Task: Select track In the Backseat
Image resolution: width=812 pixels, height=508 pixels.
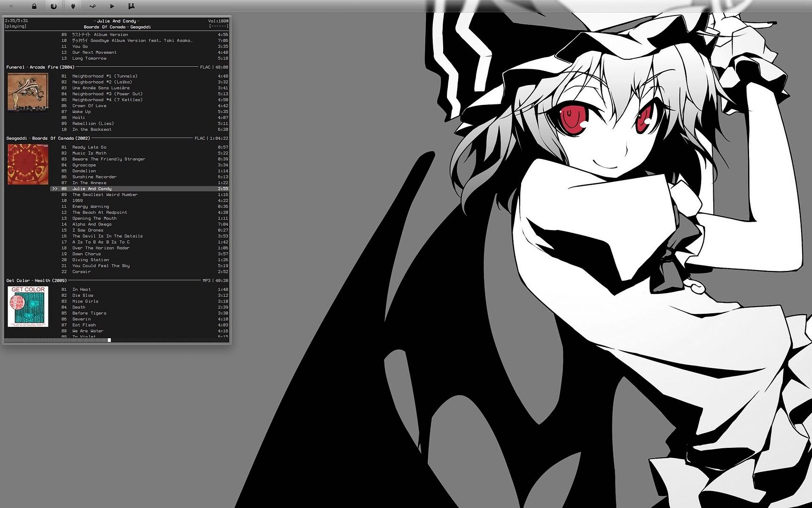Action: (140, 129)
